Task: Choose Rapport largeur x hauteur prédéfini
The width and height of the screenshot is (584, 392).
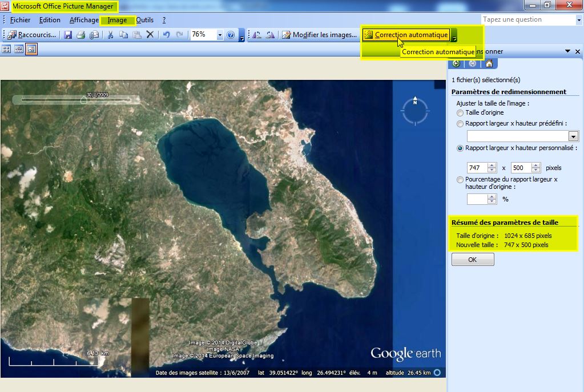Action: click(460, 124)
